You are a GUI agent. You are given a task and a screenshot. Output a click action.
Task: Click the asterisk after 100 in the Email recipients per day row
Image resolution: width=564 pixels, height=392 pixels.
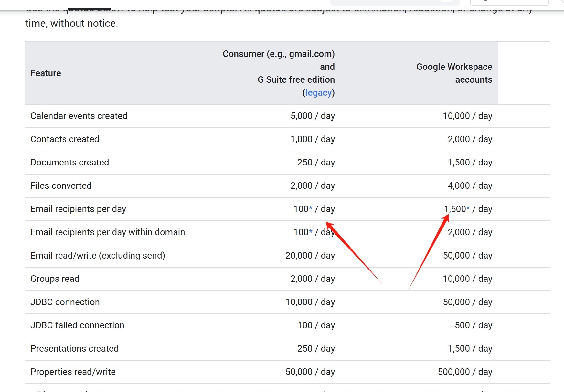coord(311,208)
